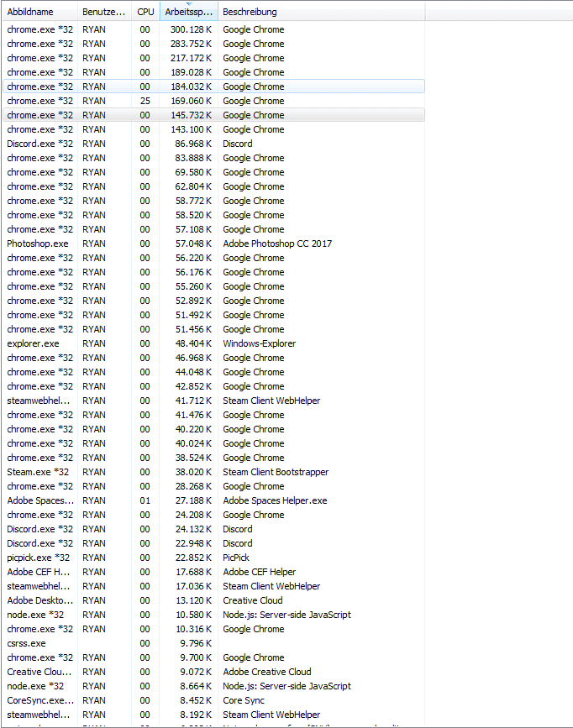The height and width of the screenshot is (728, 573).
Task: Select the Adobe Spaces... process name
Action: pos(40,501)
